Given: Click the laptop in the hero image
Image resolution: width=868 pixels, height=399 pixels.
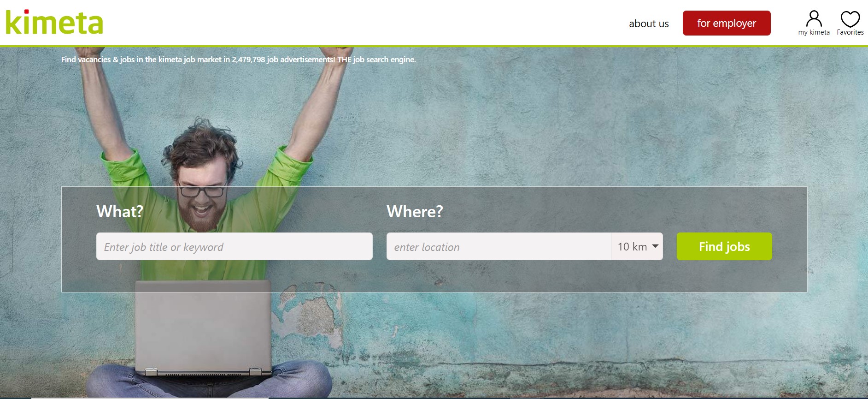Looking at the screenshot, I should pos(203,328).
